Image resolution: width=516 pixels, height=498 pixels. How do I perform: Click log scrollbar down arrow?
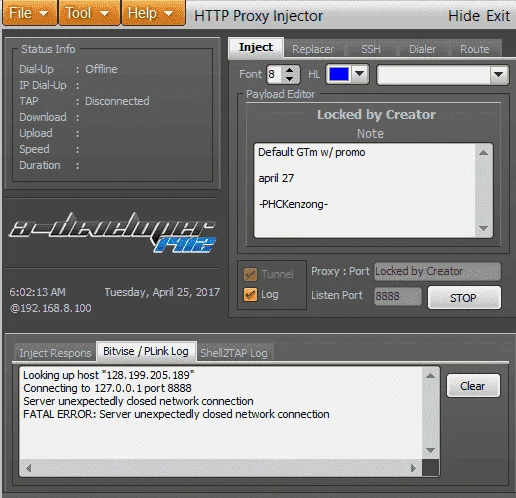430,450
